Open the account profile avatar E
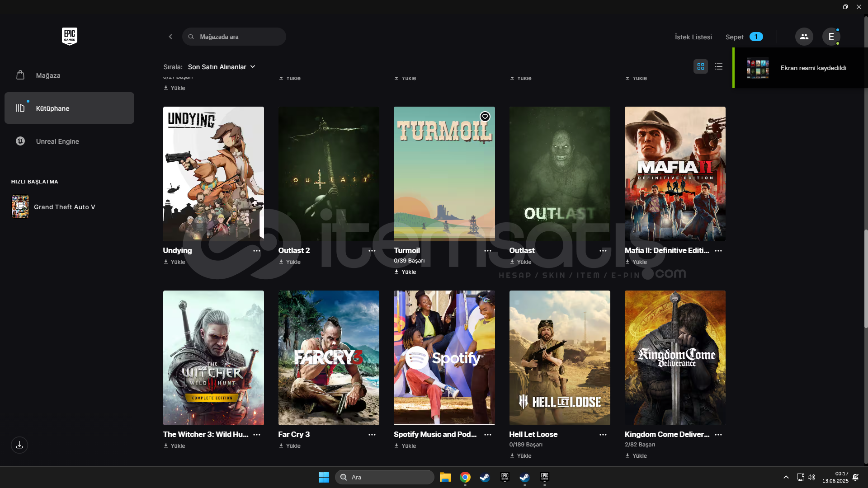Viewport: 868px width, 488px height. click(x=831, y=37)
